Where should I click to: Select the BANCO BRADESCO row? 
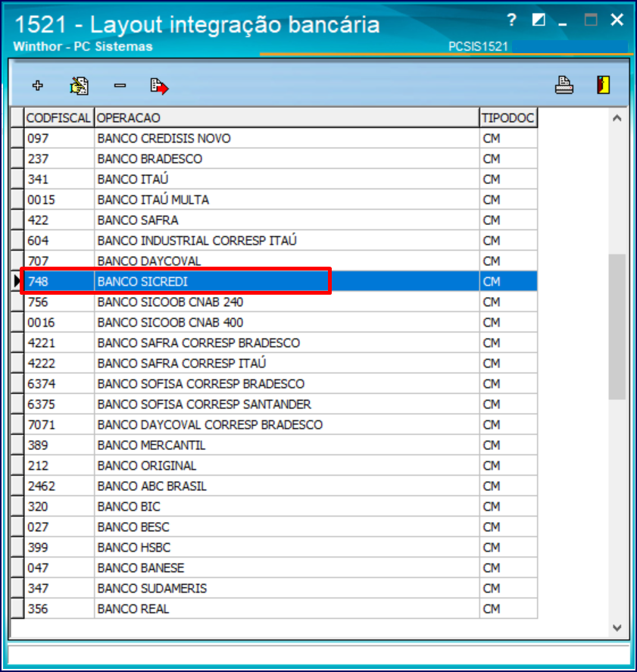pos(280,158)
